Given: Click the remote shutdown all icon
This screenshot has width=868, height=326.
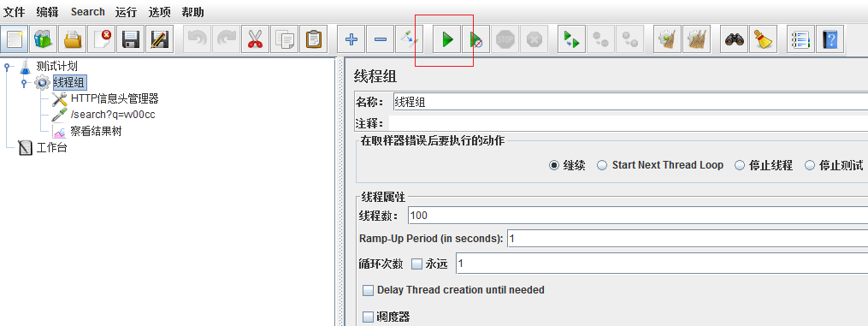Looking at the screenshot, I should 629,39.
